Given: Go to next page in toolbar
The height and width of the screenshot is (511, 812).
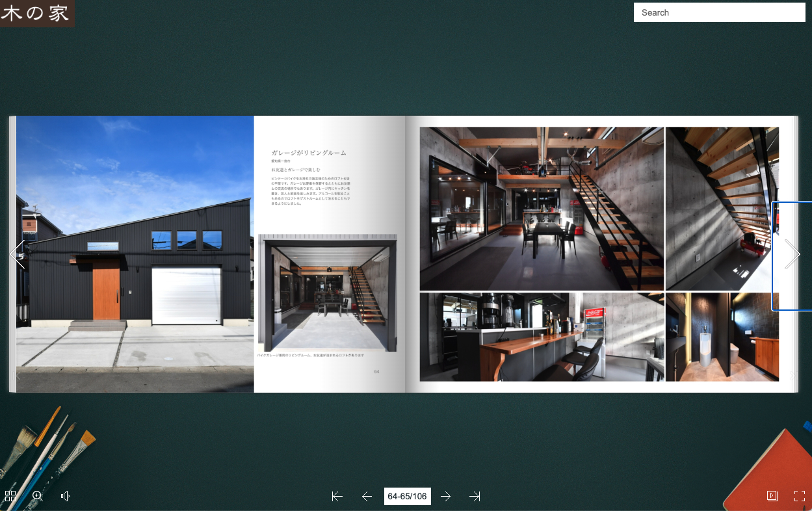Looking at the screenshot, I should pyautogui.click(x=446, y=497).
